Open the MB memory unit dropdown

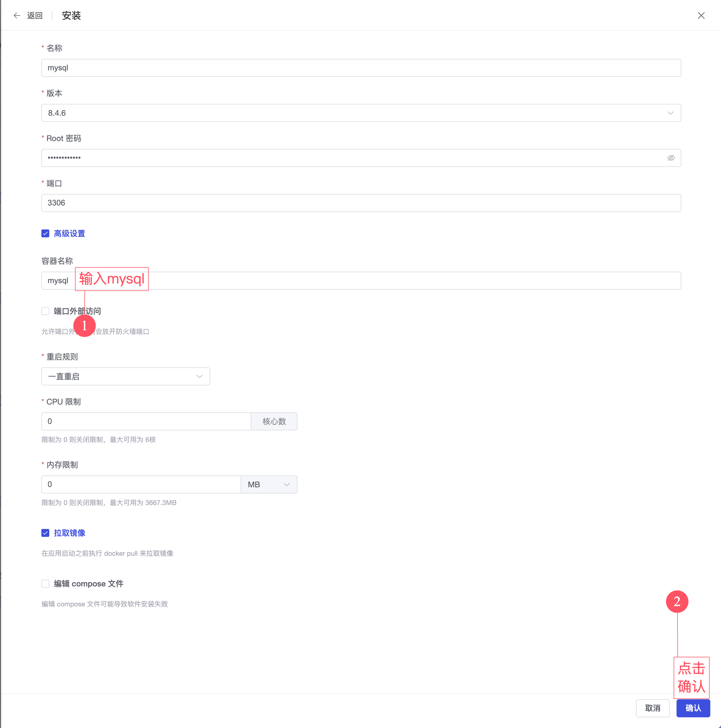tap(268, 484)
